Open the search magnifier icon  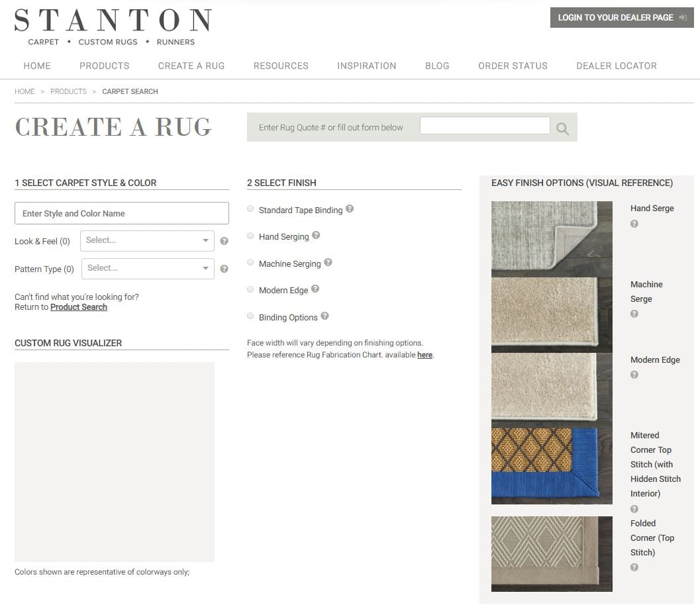pyautogui.click(x=562, y=128)
